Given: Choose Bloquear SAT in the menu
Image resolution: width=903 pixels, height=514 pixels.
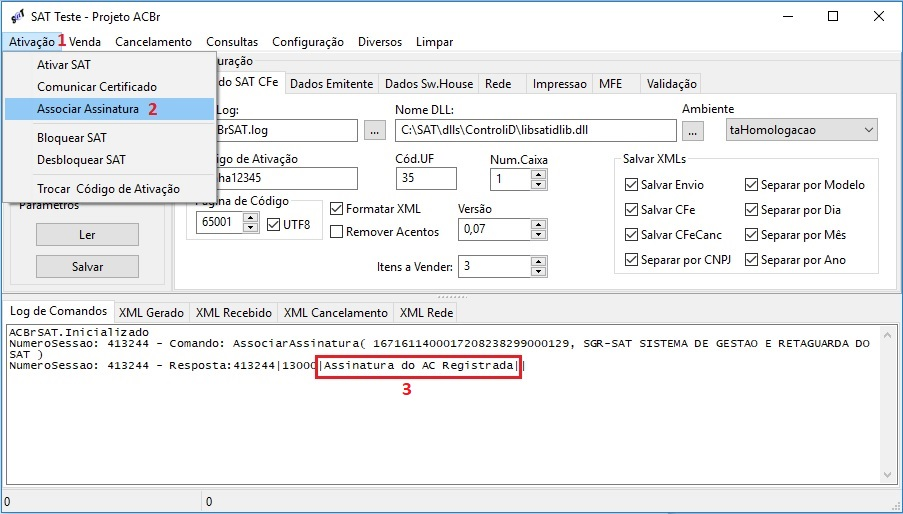Looking at the screenshot, I should [109, 138].
